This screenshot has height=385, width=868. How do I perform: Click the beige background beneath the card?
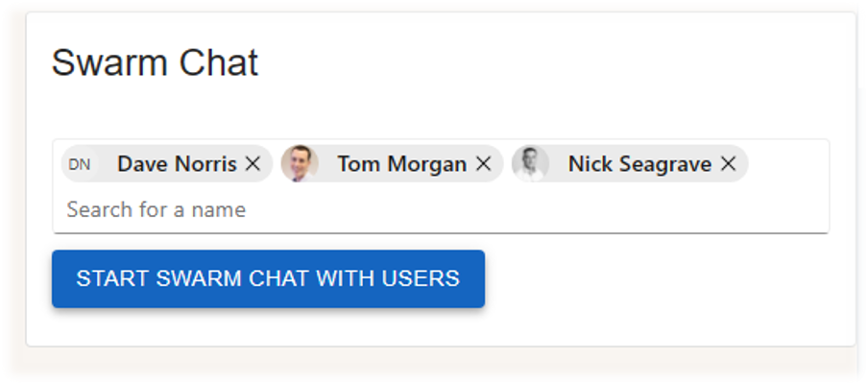tap(437, 363)
